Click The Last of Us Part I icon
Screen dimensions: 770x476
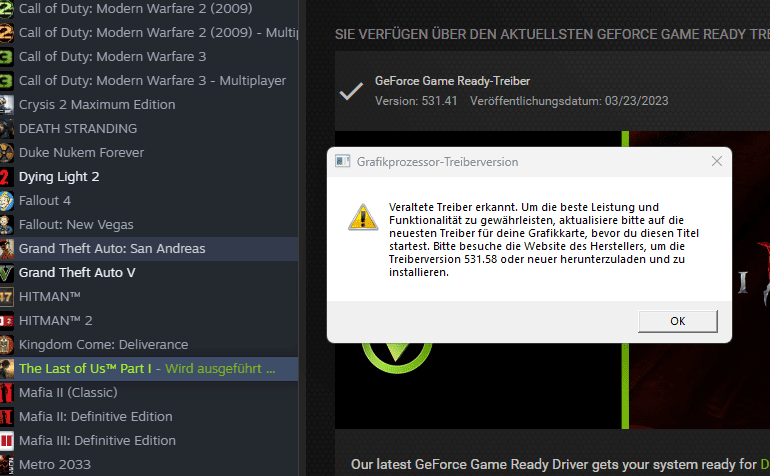pyautogui.click(x=6, y=369)
